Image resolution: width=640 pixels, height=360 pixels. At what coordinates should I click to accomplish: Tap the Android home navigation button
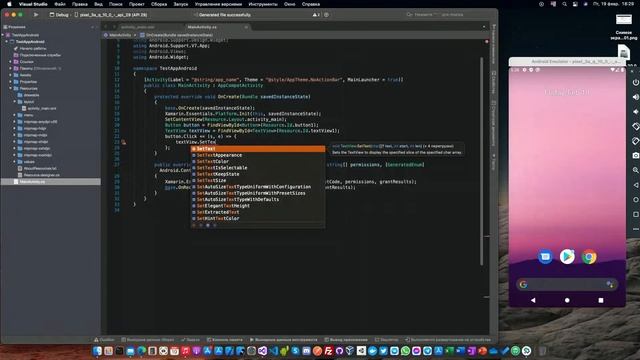tap(567, 300)
